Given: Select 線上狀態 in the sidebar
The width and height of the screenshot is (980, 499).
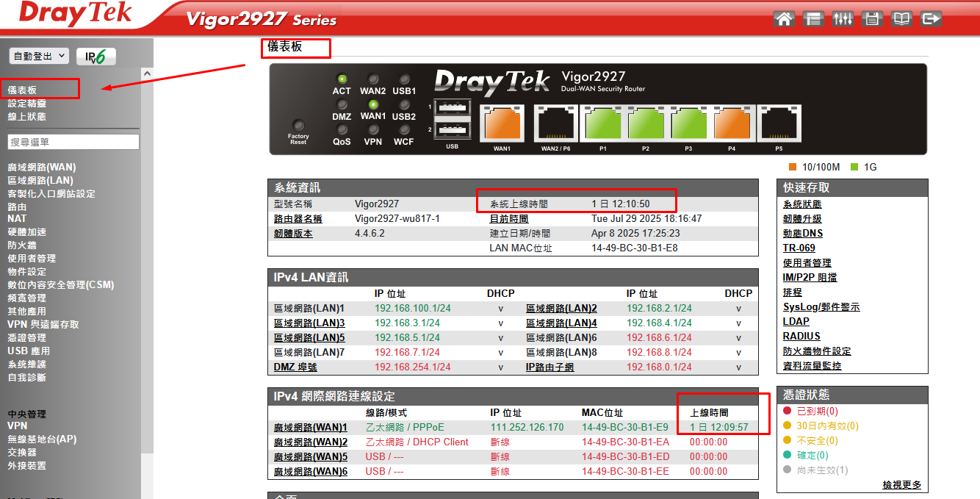Looking at the screenshot, I should [x=27, y=116].
